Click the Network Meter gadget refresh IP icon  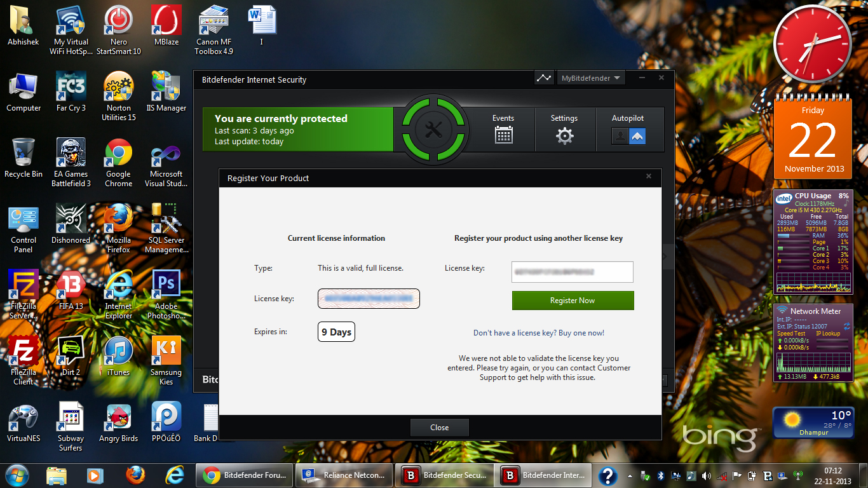click(847, 325)
